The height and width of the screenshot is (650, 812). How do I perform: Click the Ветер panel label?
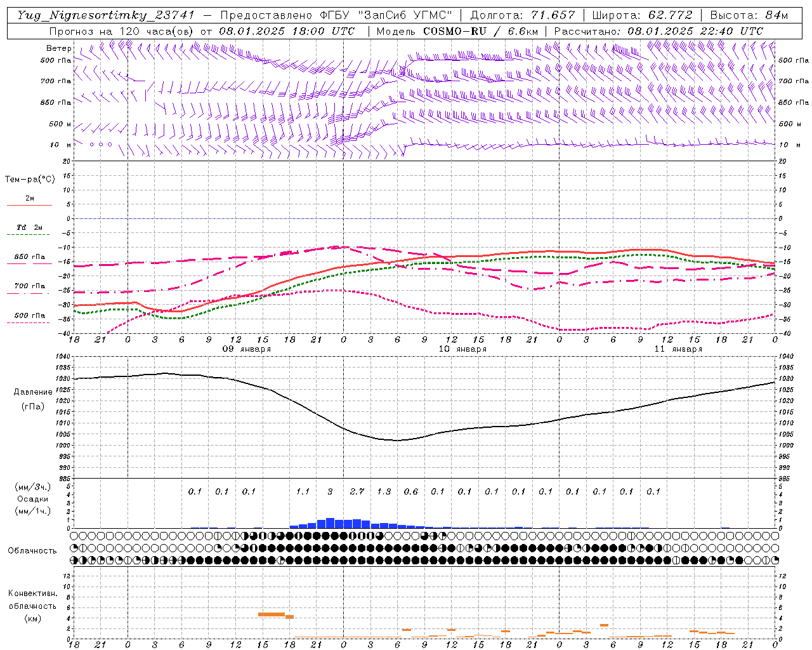[x=59, y=48]
